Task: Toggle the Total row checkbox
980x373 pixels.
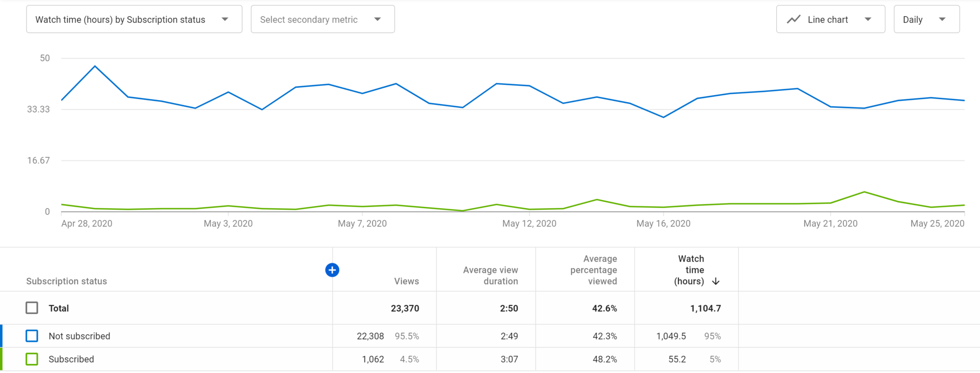Action: click(32, 308)
